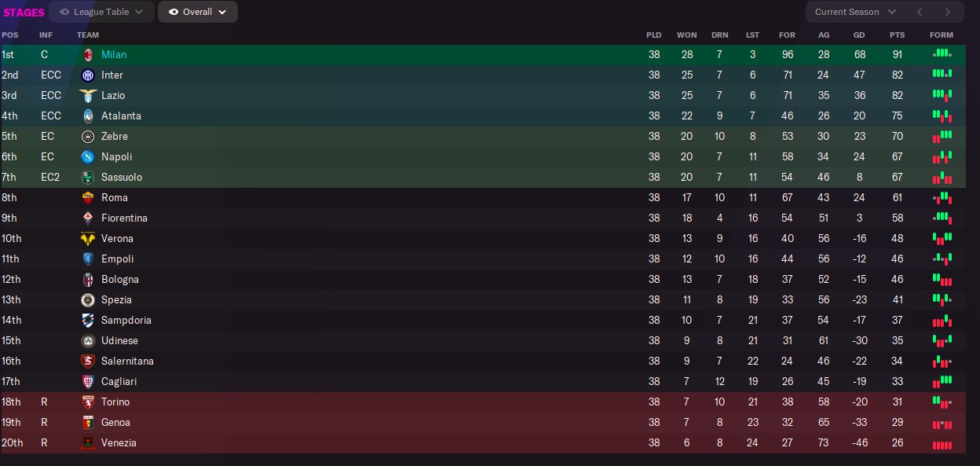Click the Verona club badge icon
Viewport: 980px width, 466px height.
click(88, 239)
